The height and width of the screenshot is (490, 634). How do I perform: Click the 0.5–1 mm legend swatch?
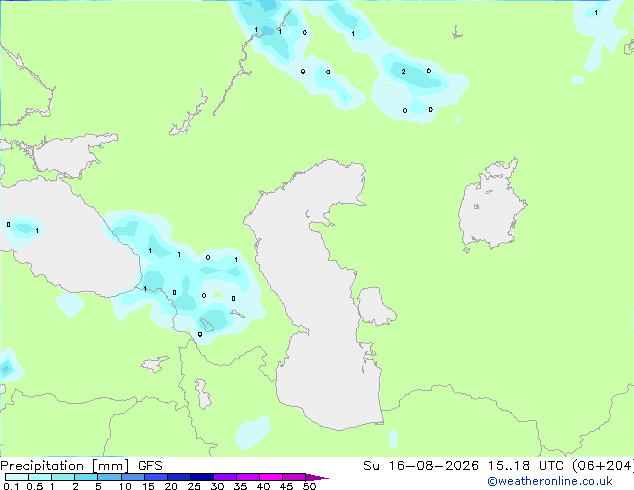point(40,477)
